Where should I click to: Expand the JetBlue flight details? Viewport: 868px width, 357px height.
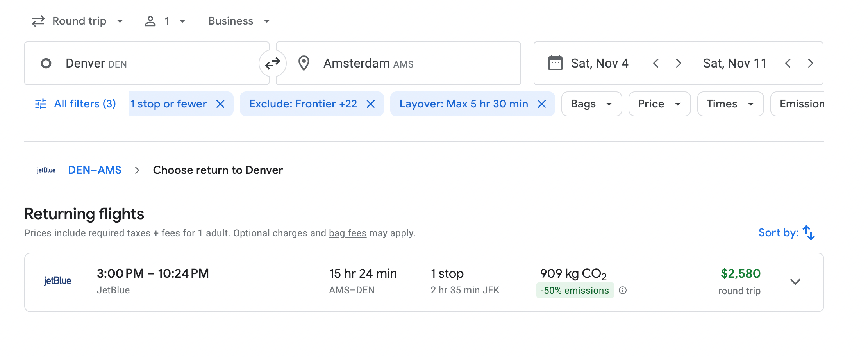795,282
